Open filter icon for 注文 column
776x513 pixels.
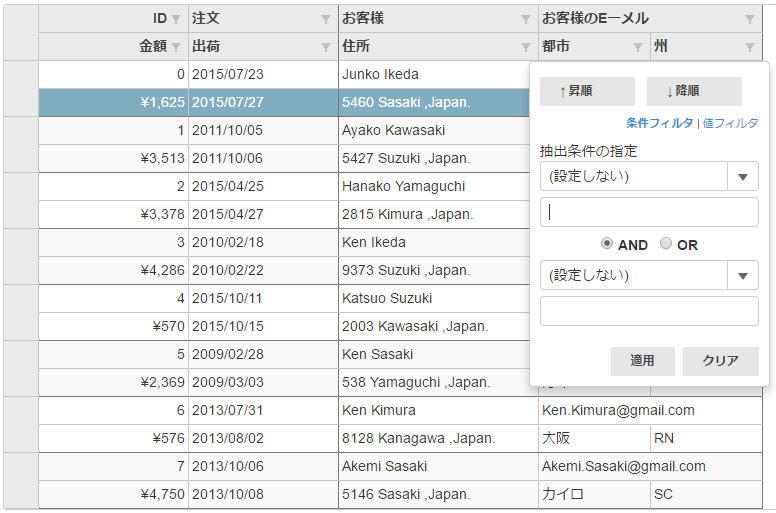[326, 19]
